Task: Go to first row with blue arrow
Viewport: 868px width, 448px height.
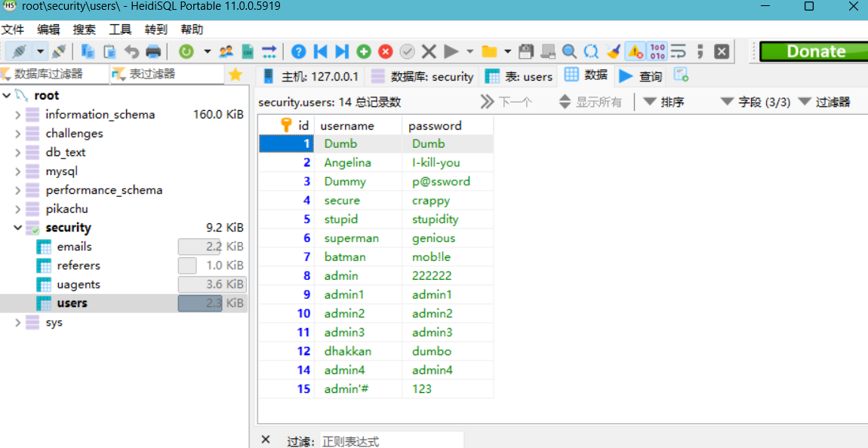Action: [x=320, y=52]
